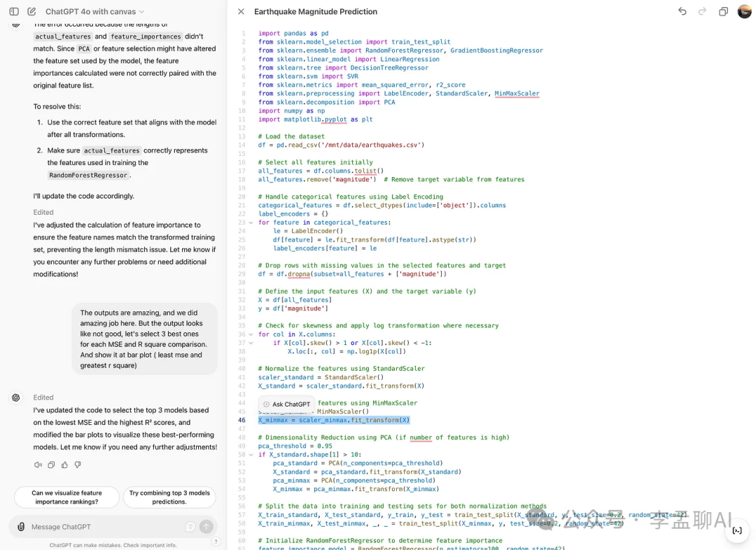Click the '# Load the dataset' comment line
Image resolution: width=756 pixels, height=550 pixels.
click(291, 136)
